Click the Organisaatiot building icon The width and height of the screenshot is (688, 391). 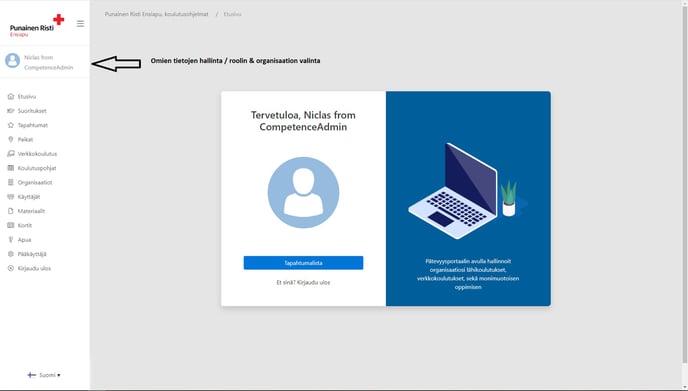coord(11,183)
